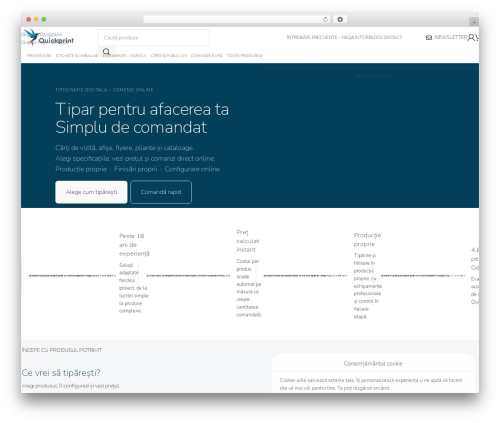Open a new browser tab with the plus button

(474, 22)
